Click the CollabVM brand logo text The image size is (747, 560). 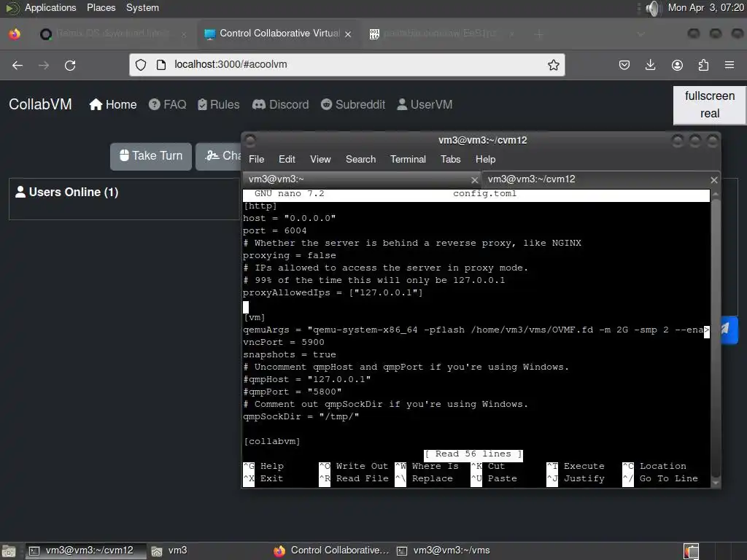tap(41, 104)
